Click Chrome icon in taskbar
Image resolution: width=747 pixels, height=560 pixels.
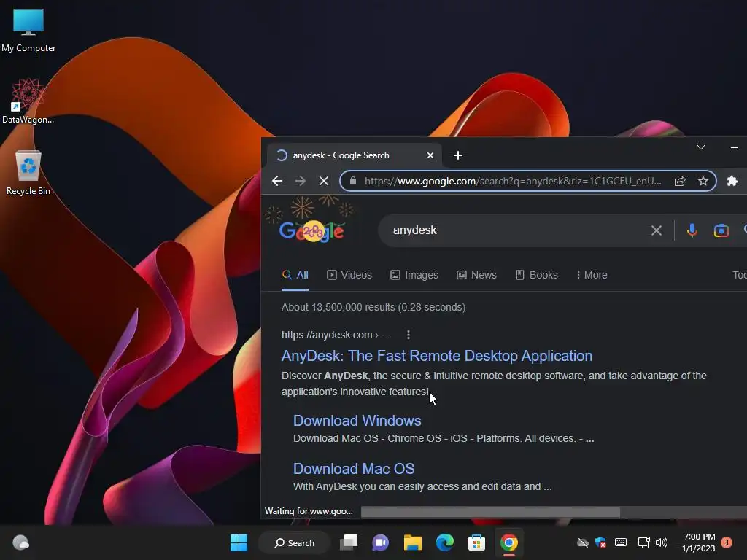[x=508, y=542]
